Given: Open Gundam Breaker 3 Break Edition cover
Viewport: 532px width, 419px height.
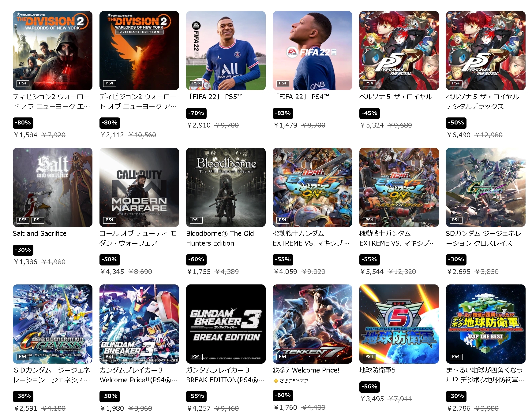Looking at the screenshot, I should tap(226, 324).
